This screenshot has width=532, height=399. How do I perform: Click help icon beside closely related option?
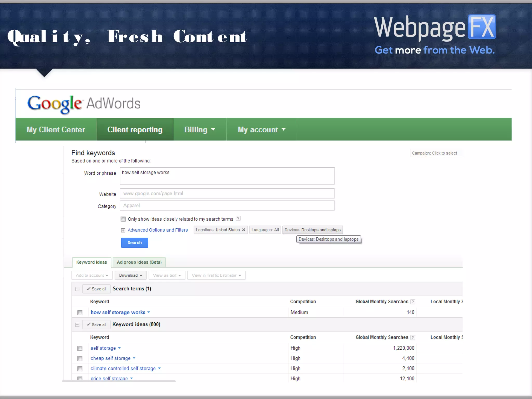tap(238, 218)
